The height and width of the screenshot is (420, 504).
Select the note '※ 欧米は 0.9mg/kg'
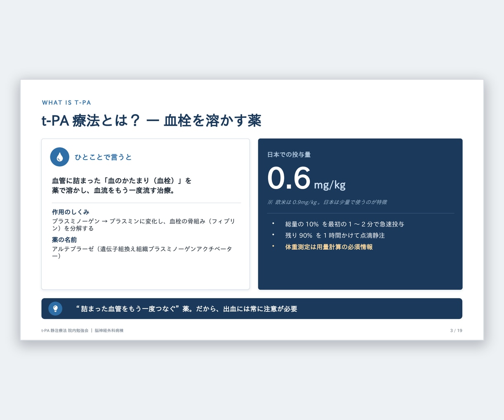(292, 202)
